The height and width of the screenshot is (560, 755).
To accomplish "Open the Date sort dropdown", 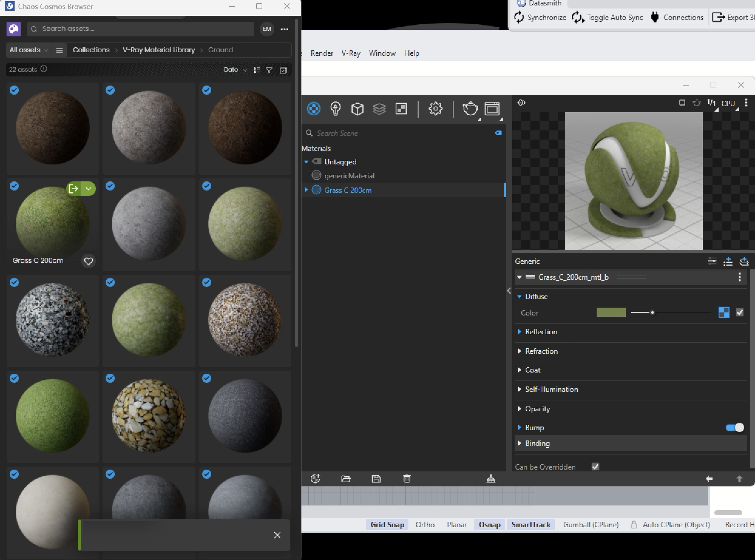I will [x=235, y=70].
